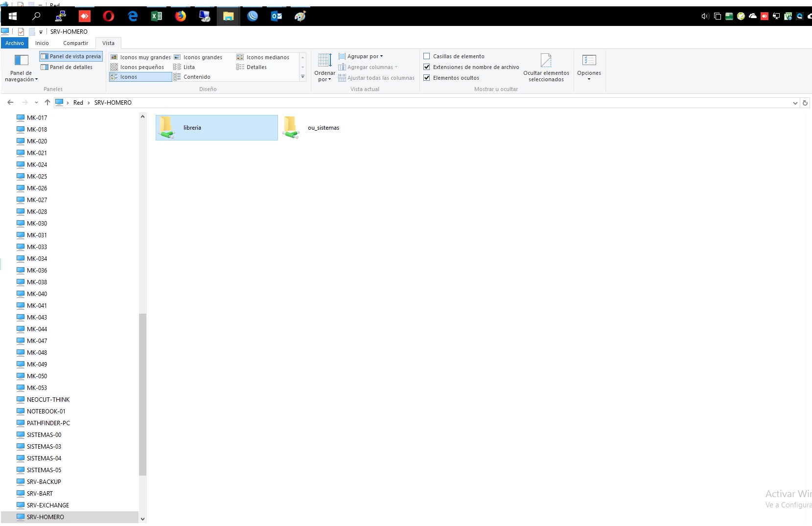The width and height of the screenshot is (812, 526).
Task: Open Excel from the taskbar
Action: [x=157, y=16]
